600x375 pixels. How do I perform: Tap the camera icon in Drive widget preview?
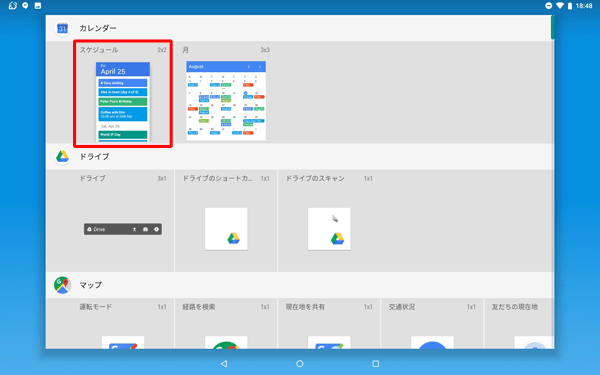click(x=145, y=229)
